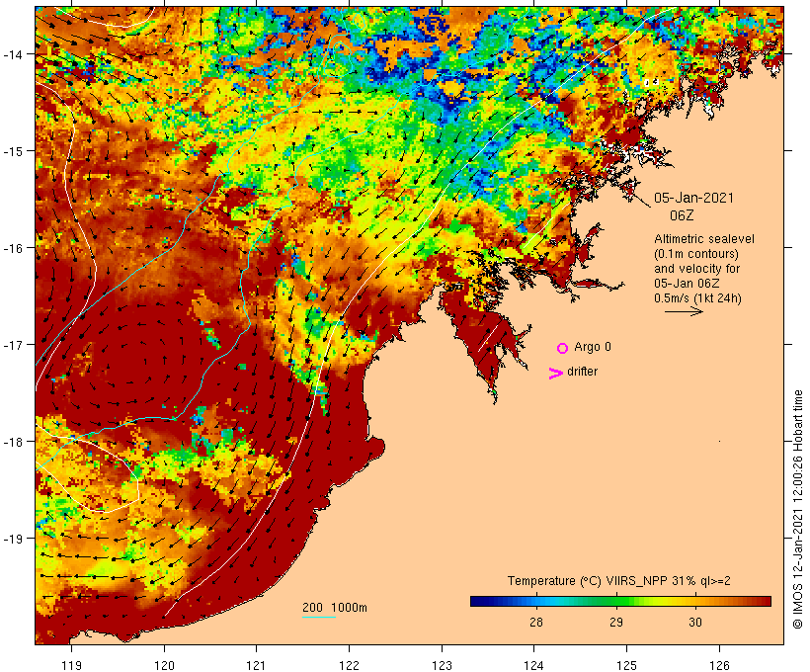Click the temperature color bar at 28
Image resolution: width=810 pixels, height=672 pixels.
(x=536, y=601)
